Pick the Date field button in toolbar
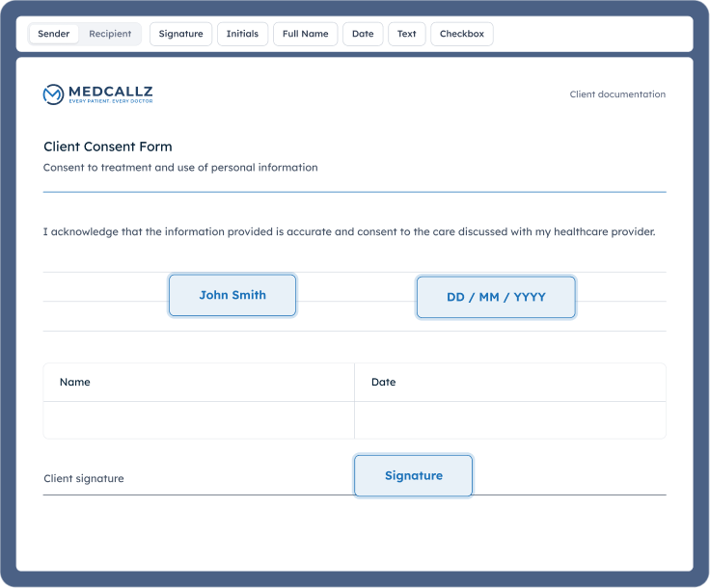Image resolution: width=710 pixels, height=588 pixels. (363, 34)
